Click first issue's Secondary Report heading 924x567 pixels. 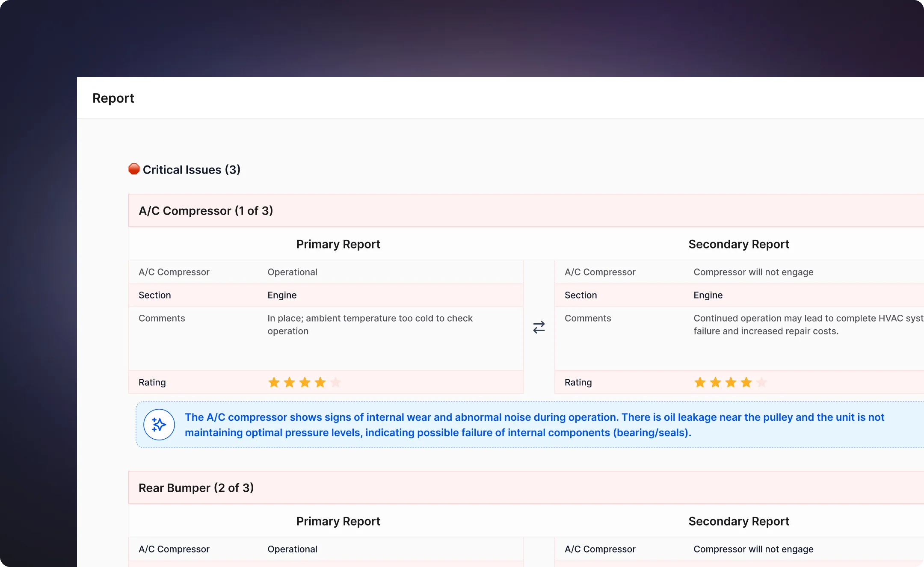tap(739, 244)
